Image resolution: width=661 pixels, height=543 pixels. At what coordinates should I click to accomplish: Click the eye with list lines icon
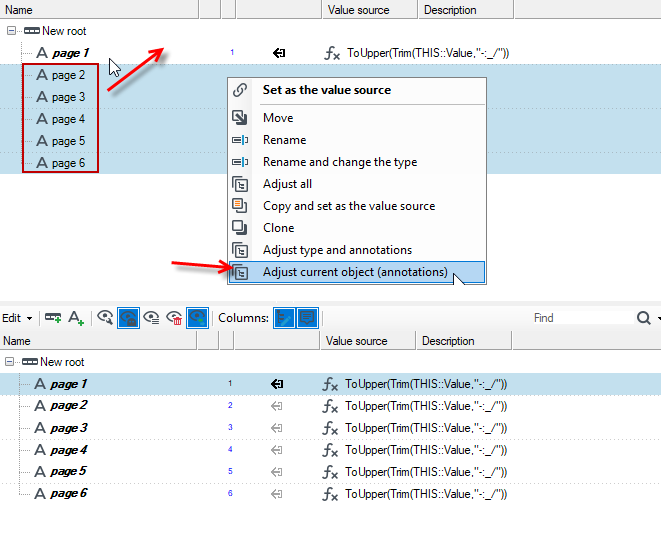[x=151, y=317]
